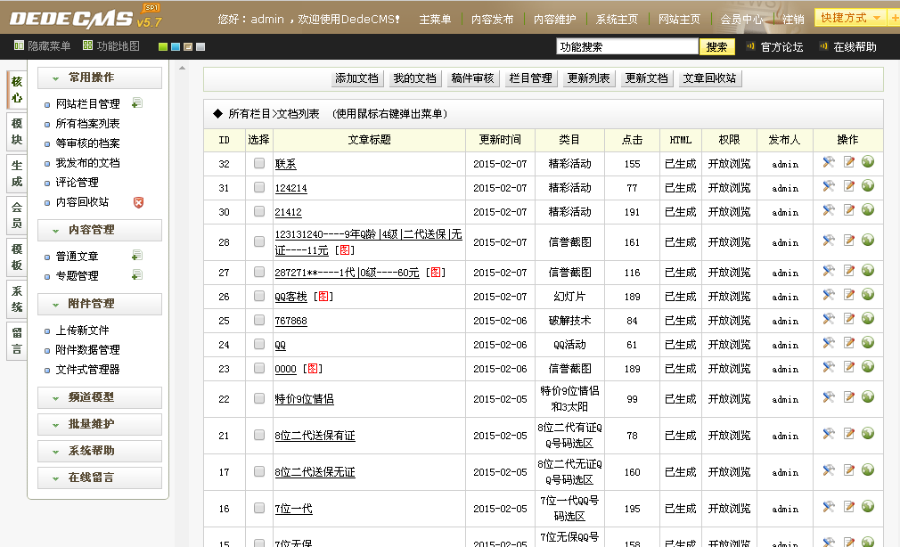Tick checkbox in row ID 27
Viewport: 900px width, 547px height.
click(x=259, y=271)
